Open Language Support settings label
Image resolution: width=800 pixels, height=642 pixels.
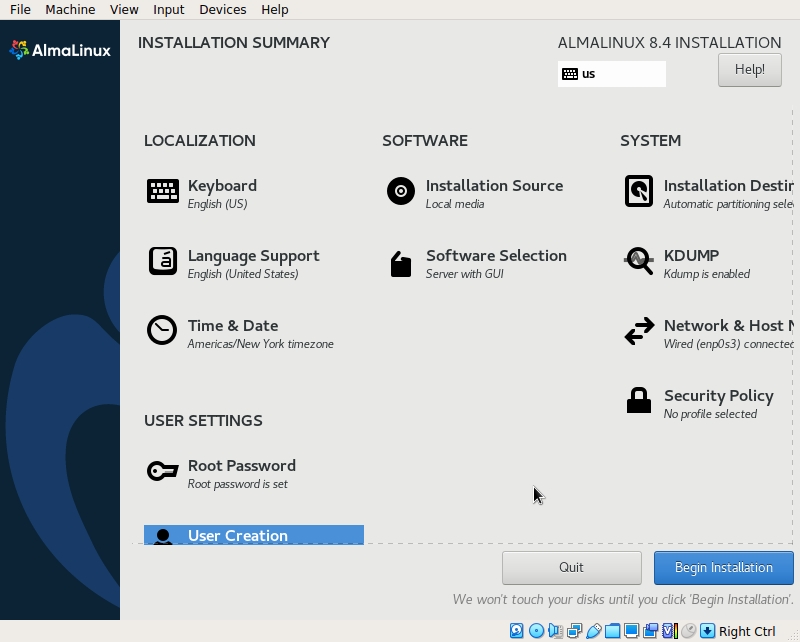click(x=254, y=256)
